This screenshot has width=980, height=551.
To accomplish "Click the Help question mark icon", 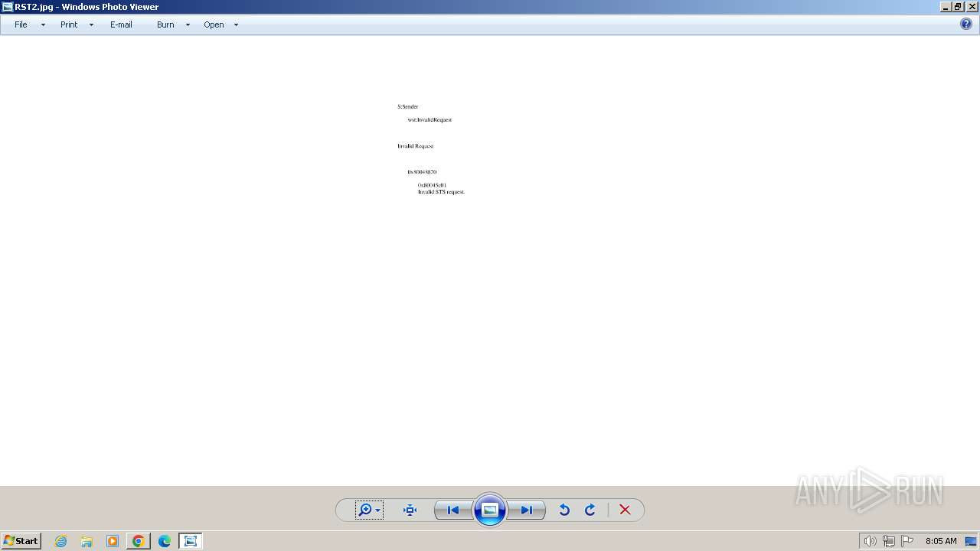I will pyautogui.click(x=966, y=24).
